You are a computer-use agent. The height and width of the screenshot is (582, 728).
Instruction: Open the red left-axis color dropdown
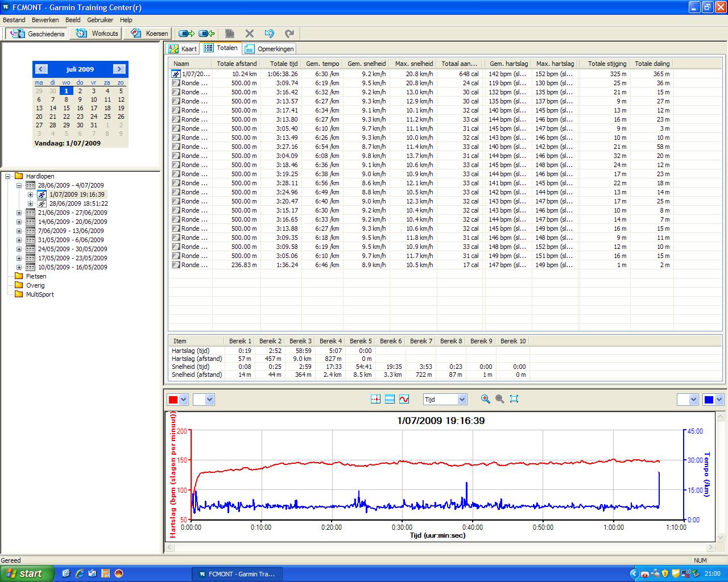tap(183, 400)
